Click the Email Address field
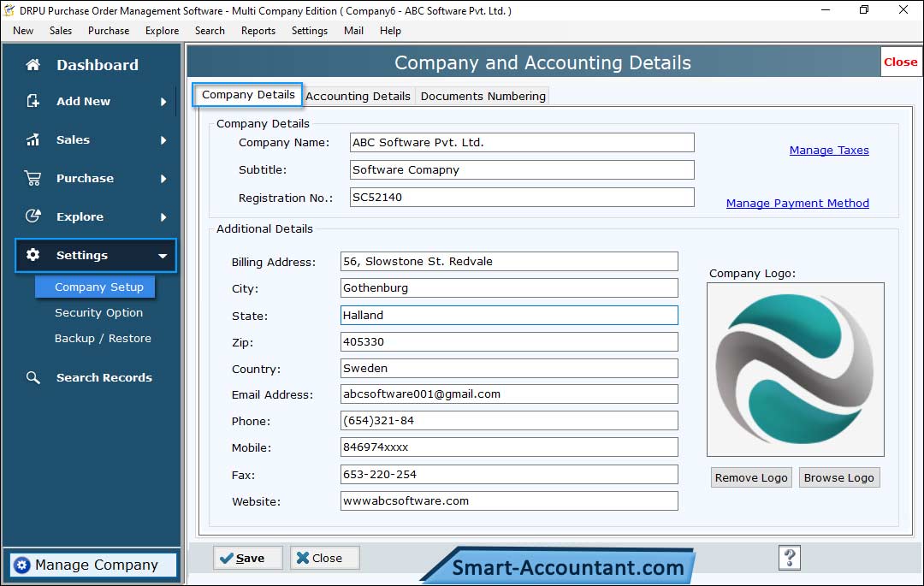Image resolution: width=924 pixels, height=586 pixels. [509, 394]
